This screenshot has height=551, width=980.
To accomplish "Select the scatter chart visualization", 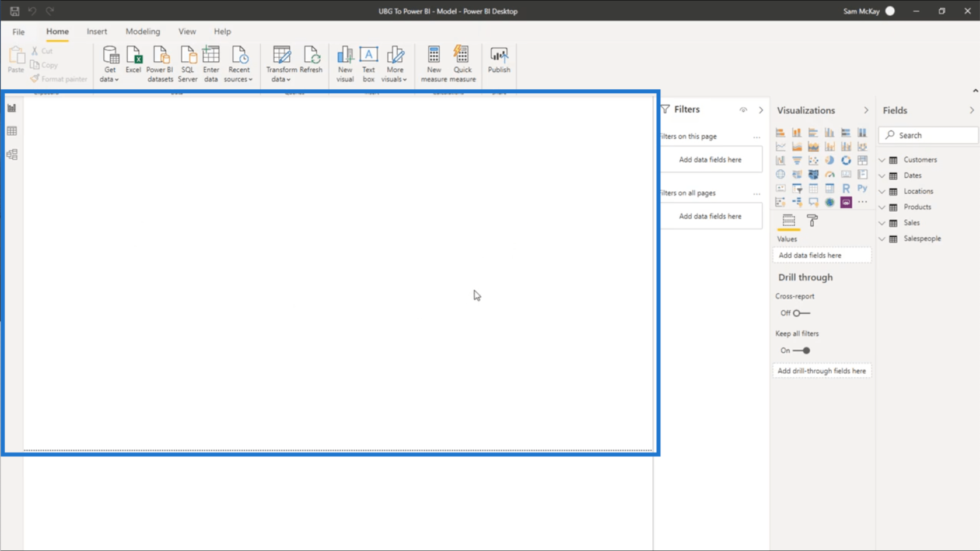I will click(813, 160).
